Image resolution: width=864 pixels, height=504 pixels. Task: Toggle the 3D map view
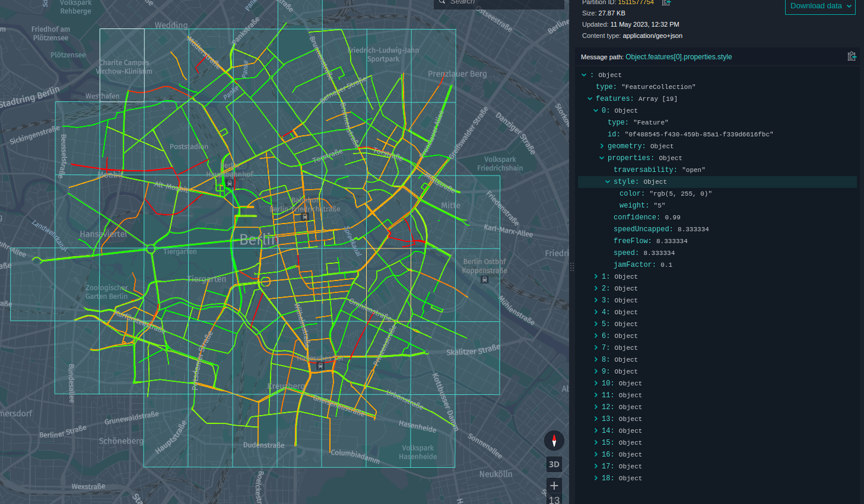coord(554,464)
